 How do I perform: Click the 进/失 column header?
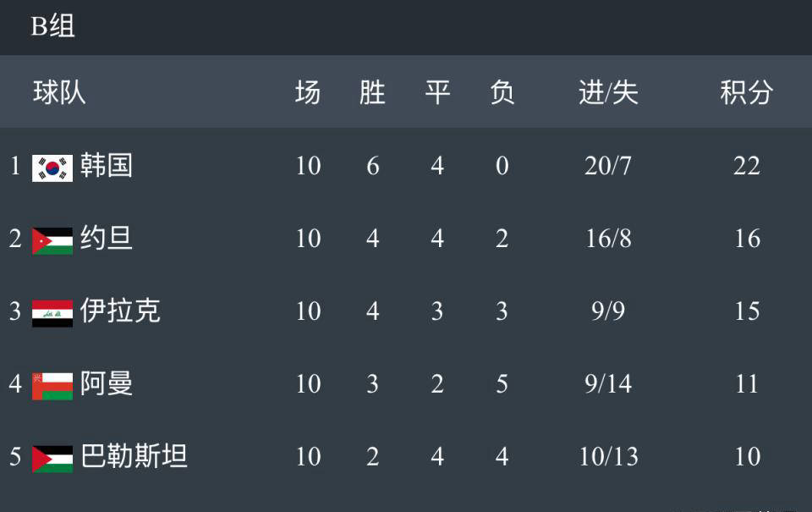[x=608, y=91]
